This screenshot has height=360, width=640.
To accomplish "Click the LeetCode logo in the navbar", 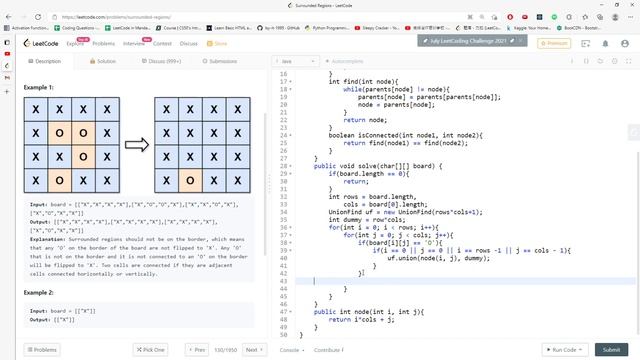I will [x=41, y=43].
